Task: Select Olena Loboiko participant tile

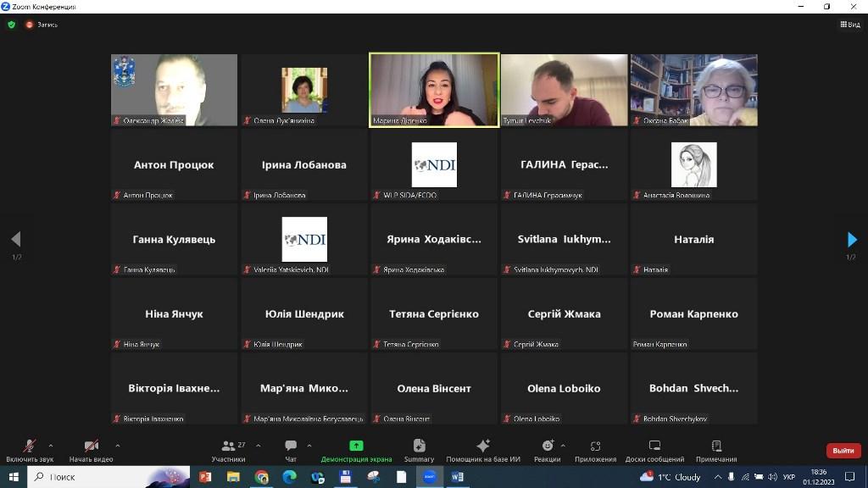Action: [x=564, y=388]
